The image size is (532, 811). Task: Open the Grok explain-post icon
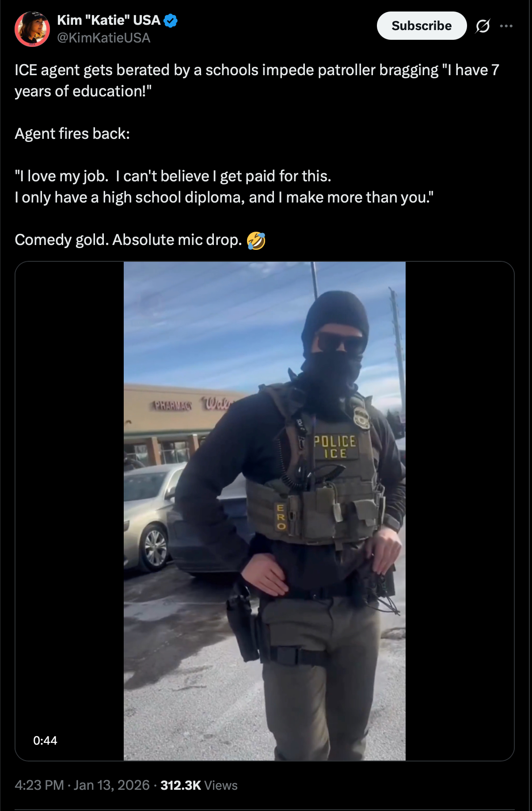coord(483,26)
